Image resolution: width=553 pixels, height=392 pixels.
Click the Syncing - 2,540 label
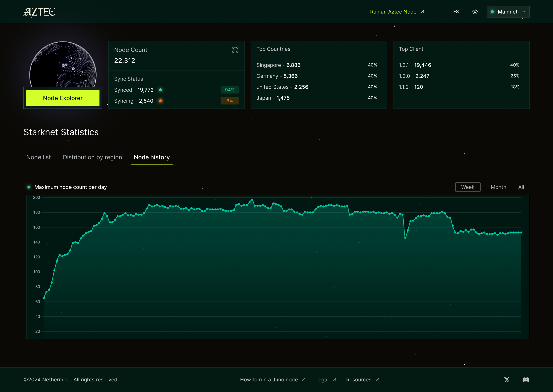pyautogui.click(x=134, y=101)
